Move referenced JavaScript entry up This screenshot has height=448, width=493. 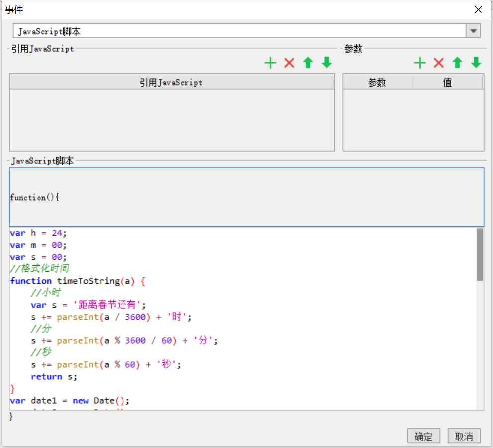(308, 63)
